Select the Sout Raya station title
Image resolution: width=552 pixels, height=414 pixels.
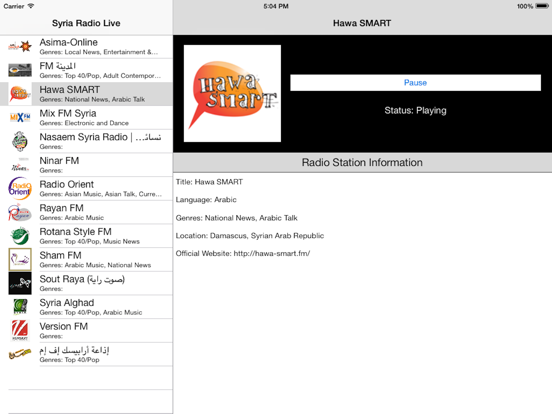82,279
